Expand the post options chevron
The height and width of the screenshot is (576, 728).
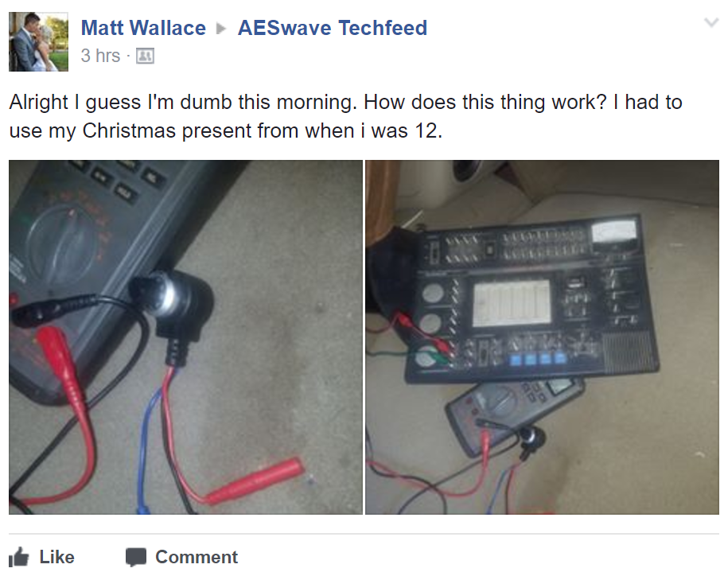(710, 23)
